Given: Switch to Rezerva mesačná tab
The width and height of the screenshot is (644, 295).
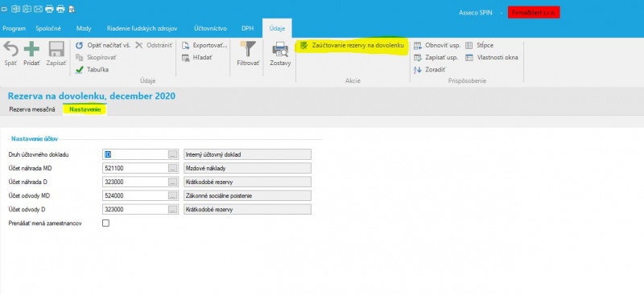Looking at the screenshot, I should tap(32, 109).
